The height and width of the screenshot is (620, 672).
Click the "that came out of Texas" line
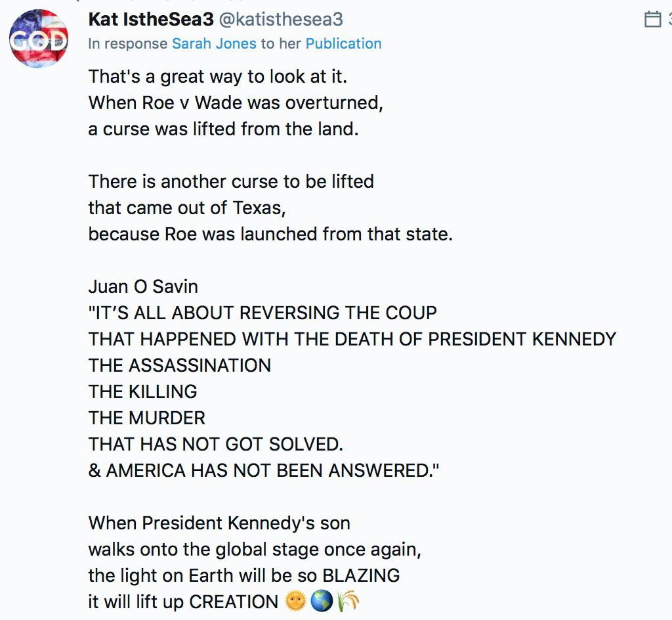(187, 208)
